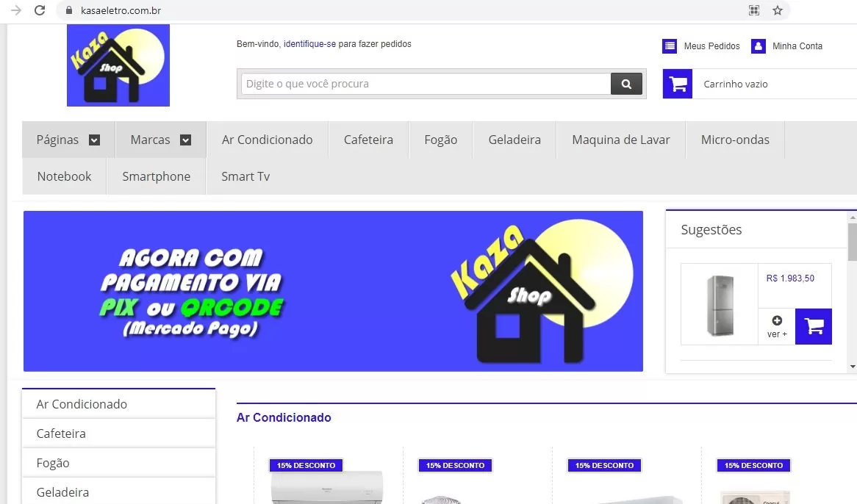The image size is (857, 504).
Task: Open the Meus Pedidos link
Action: pyautogui.click(x=711, y=46)
